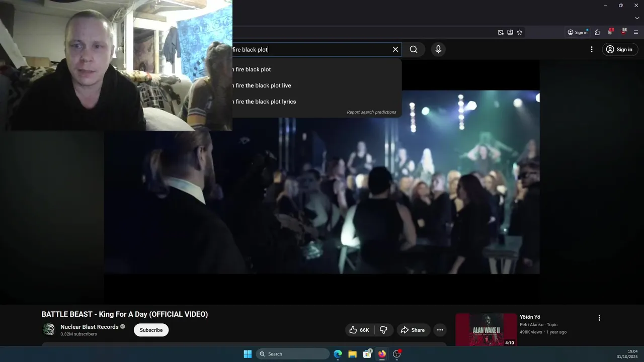Open the Firefox hamburger application menu
Screen dimensions: 644x362
coord(636,32)
